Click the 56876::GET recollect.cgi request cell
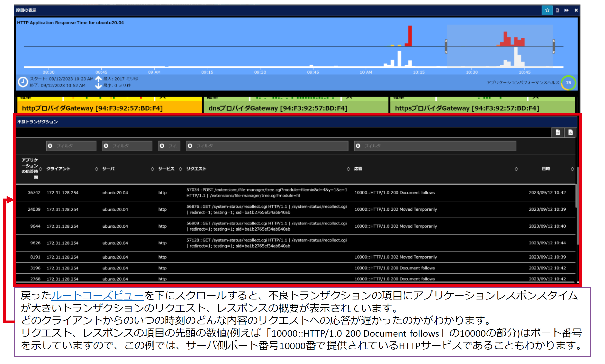 pos(267,210)
